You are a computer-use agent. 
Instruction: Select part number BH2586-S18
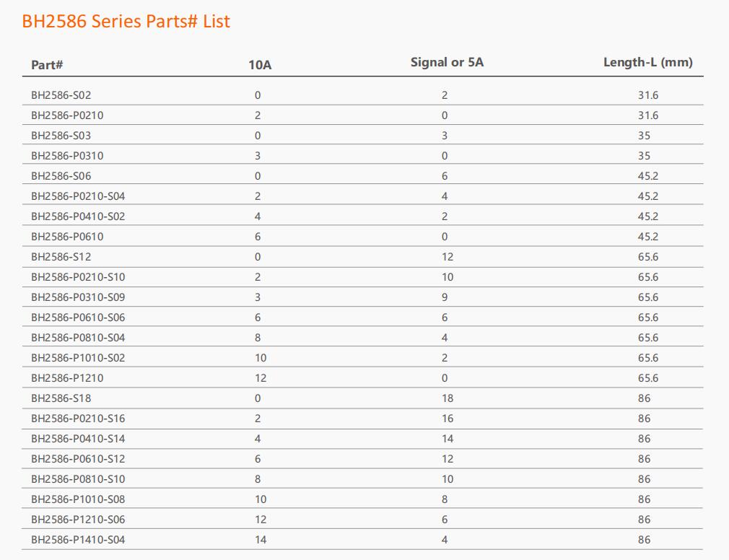click(x=61, y=398)
